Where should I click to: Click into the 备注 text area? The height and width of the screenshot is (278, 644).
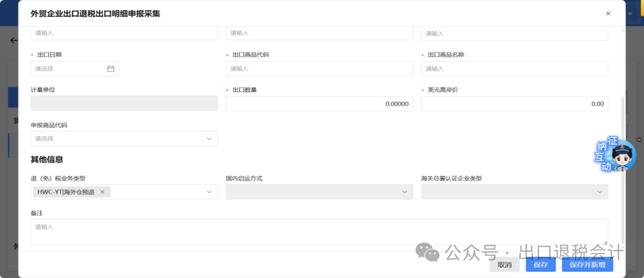coord(319,232)
